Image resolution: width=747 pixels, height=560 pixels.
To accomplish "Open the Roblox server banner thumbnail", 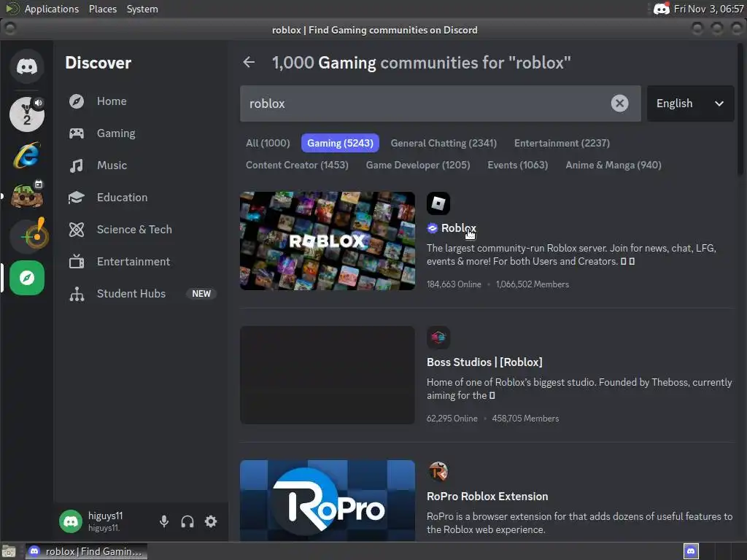I will pyautogui.click(x=328, y=241).
